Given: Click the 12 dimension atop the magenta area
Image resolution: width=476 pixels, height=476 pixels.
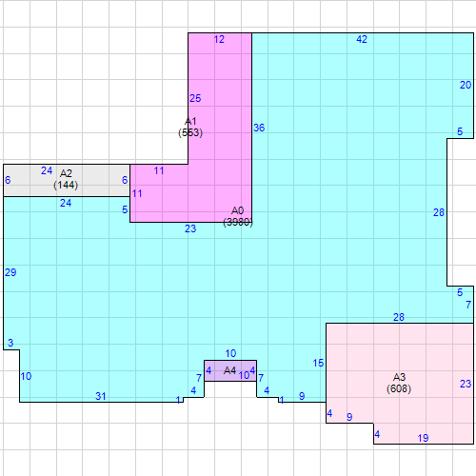Looking at the screenshot, I should point(219,39).
